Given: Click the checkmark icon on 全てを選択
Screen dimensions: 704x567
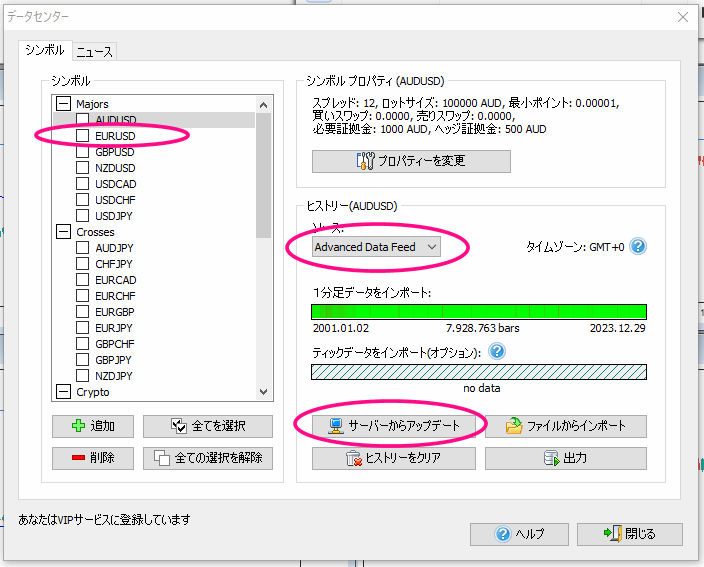Looking at the screenshot, I should pos(179,426).
